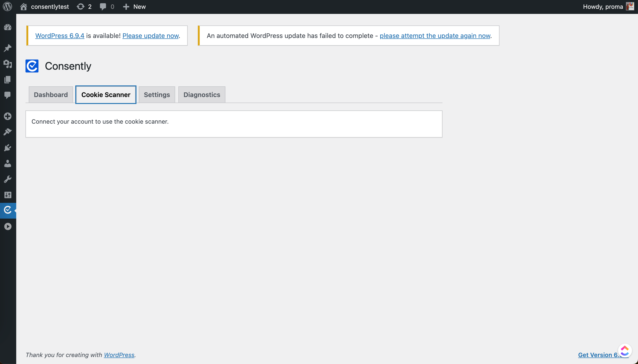Select the Consently checkmark icon in sidebar

[x=8, y=210]
